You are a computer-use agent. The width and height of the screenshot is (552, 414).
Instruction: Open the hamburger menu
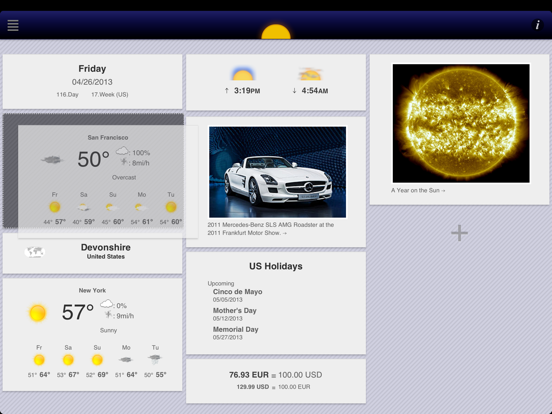click(x=13, y=25)
